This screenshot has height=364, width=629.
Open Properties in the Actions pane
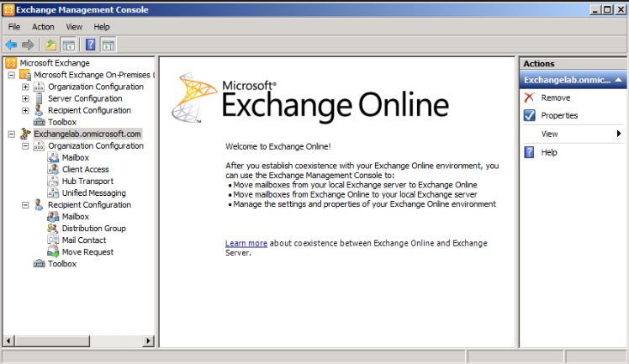[559, 116]
